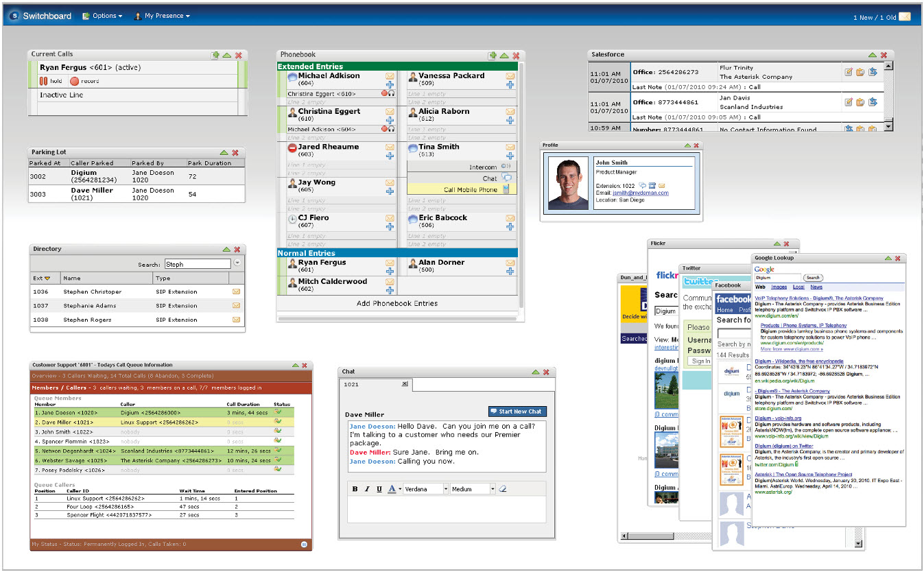Select queue member Webster Savage <1025>
The height and width of the screenshot is (572, 924).
pos(163,460)
